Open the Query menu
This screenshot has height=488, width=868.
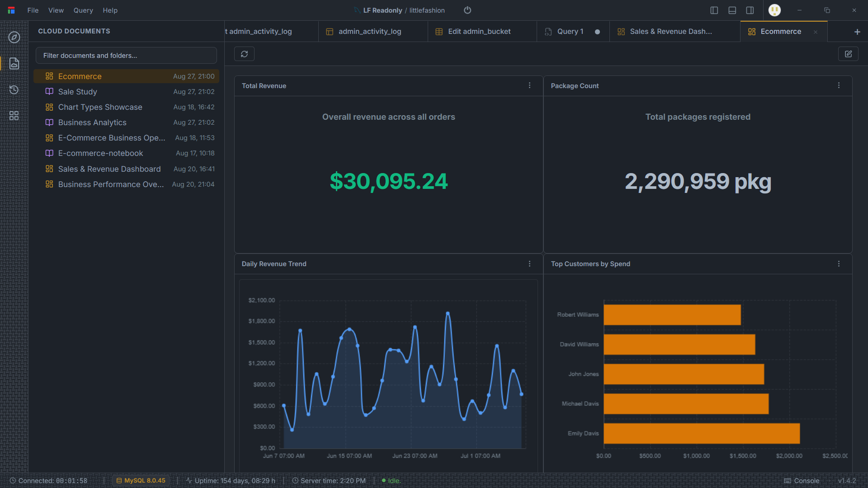[x=83, y=10]
